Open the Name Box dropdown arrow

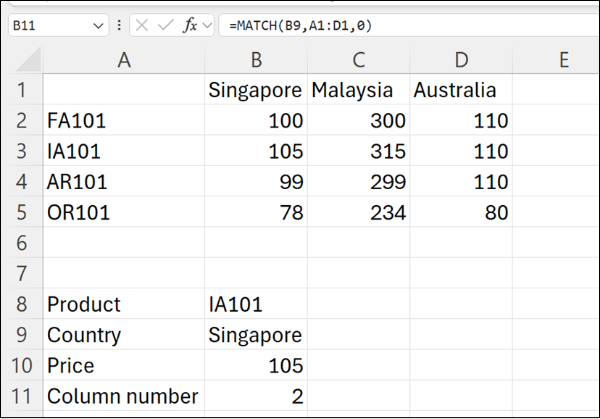click(97, 25)
